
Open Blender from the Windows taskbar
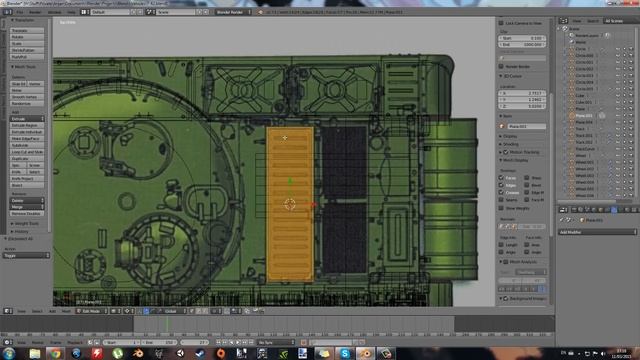(x=138, y=353)
